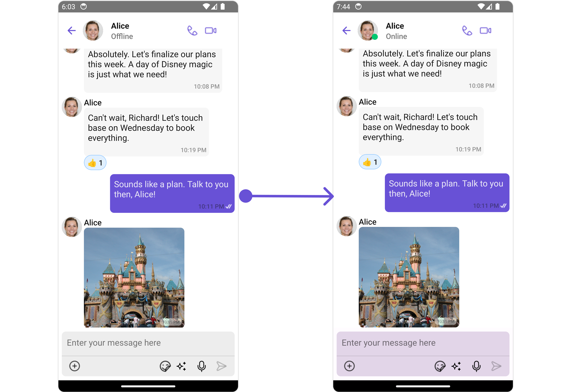Tap the read receipt checkmarks on the Online screen's sent message

pyautogui.click(x=503, y=206)
